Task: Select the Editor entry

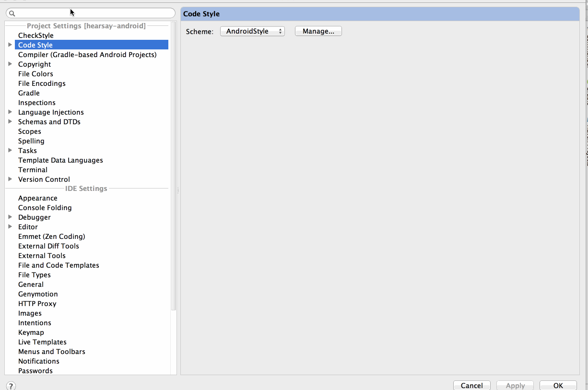Action: point(28,227)
